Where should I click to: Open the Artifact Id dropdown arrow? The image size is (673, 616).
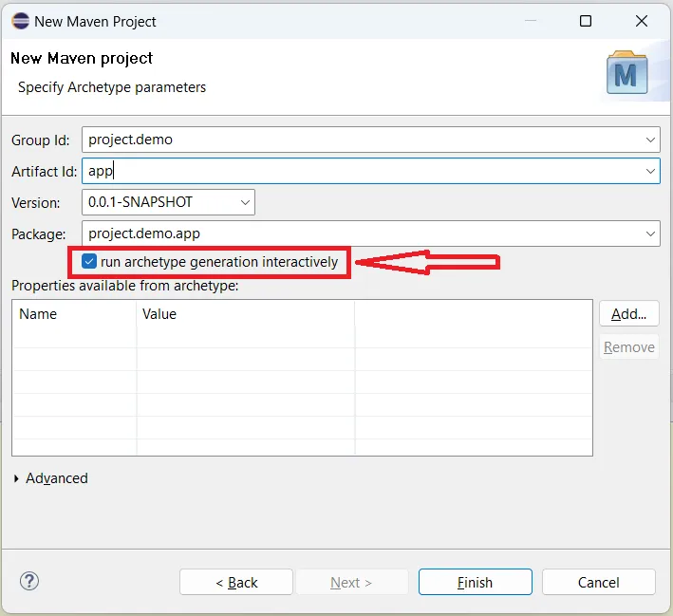[x=650, y=171]
